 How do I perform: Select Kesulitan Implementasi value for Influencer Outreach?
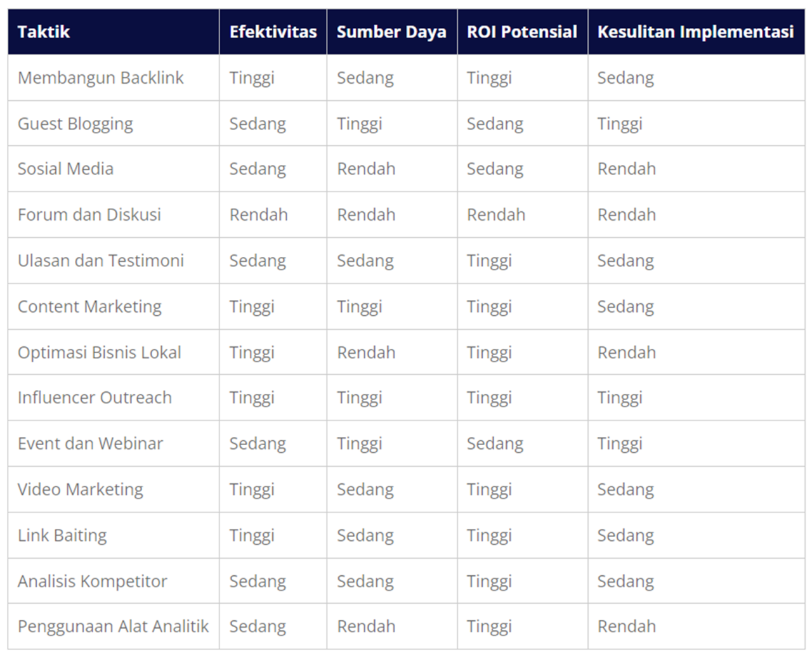coord(620,398)
